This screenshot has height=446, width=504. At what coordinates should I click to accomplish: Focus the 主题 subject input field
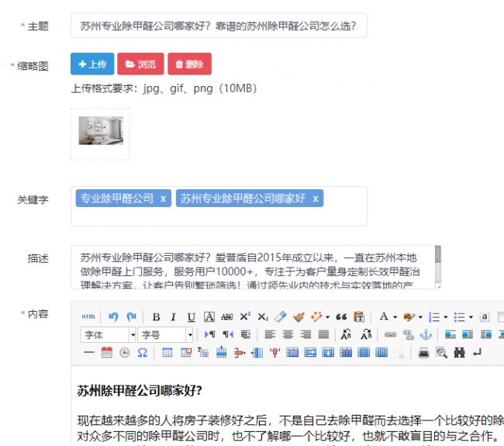219,26
